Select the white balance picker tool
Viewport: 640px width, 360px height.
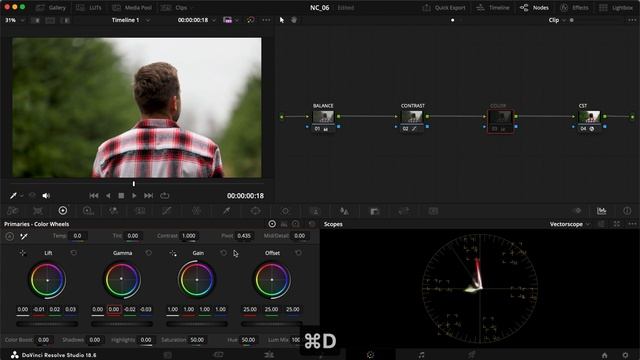(24, 236)
